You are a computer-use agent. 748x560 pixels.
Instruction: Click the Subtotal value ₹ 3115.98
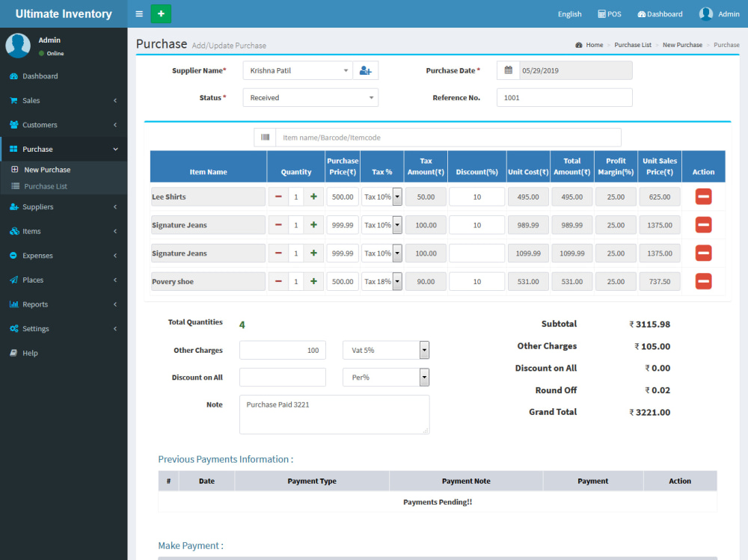point(649,324)
